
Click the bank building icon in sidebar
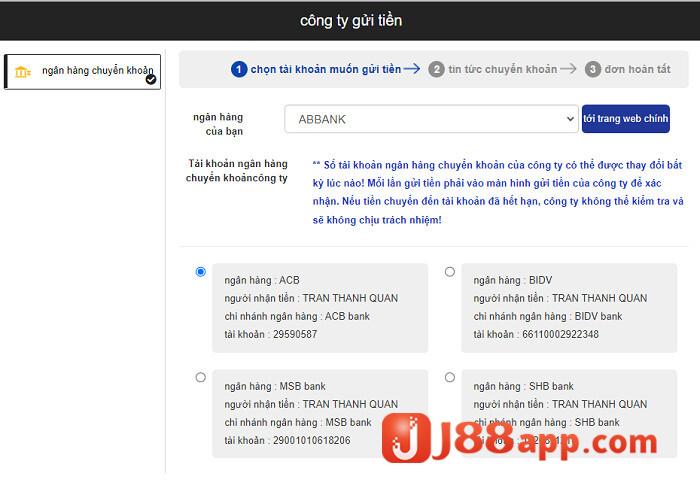(22, 72)
